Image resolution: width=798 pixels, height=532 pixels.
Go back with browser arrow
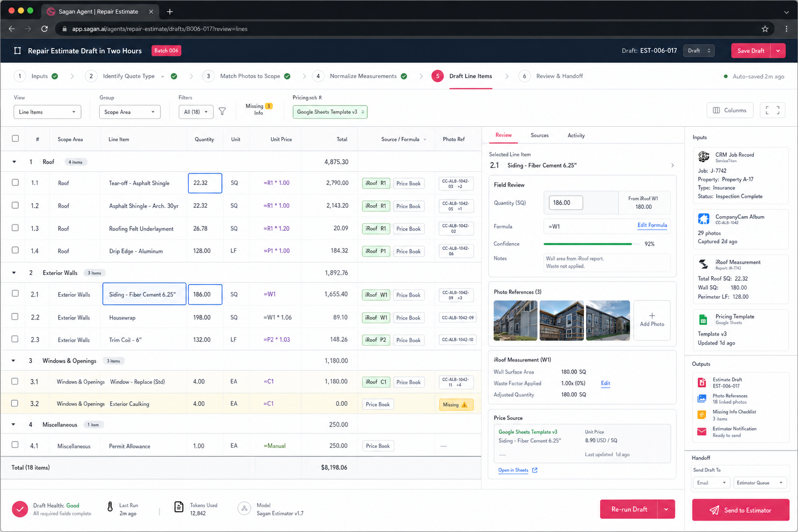click(11, 29)
